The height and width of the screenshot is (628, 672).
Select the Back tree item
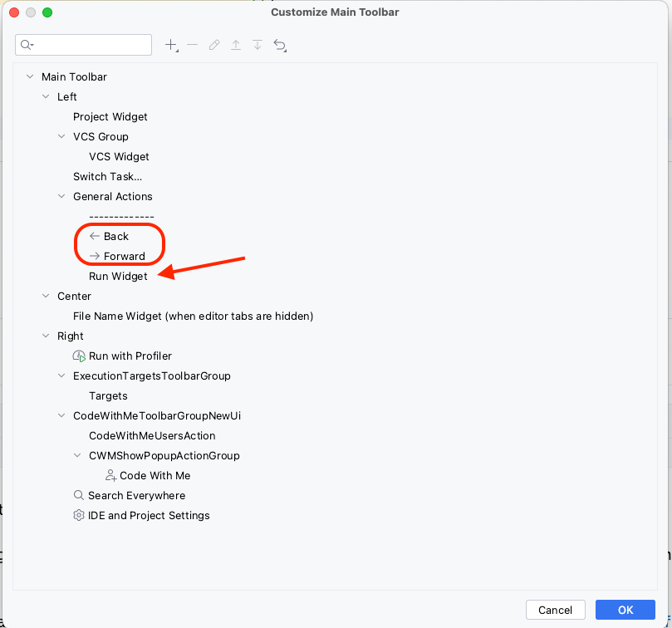(116, 236)
